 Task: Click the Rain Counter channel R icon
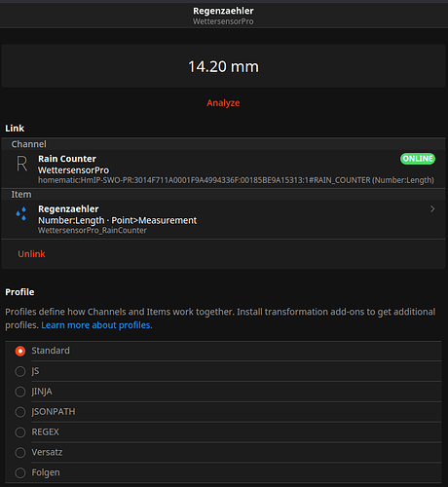click(21, 164)
